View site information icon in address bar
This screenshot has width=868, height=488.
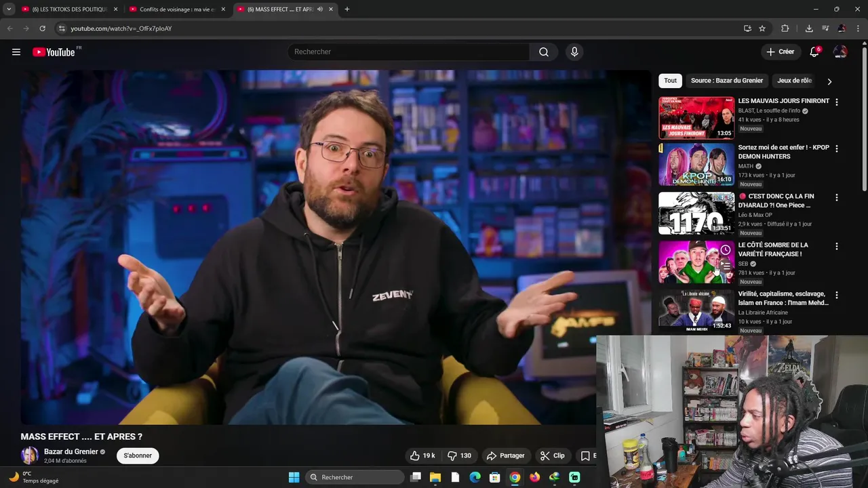[x=61, y=28]
